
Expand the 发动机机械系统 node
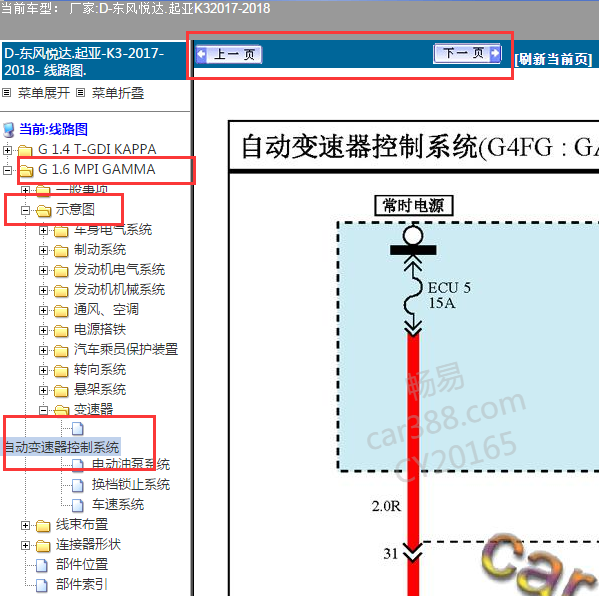coord(43,290)
